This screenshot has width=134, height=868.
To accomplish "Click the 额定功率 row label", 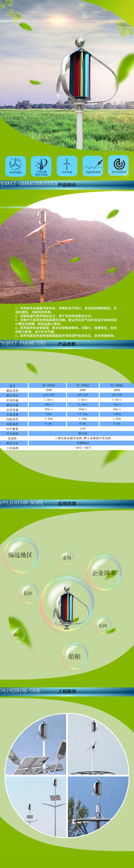I will tap(13, 390).
